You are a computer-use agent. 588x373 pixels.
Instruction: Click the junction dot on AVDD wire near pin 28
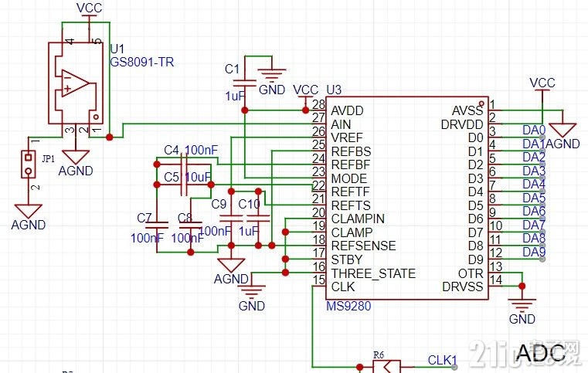305,110
